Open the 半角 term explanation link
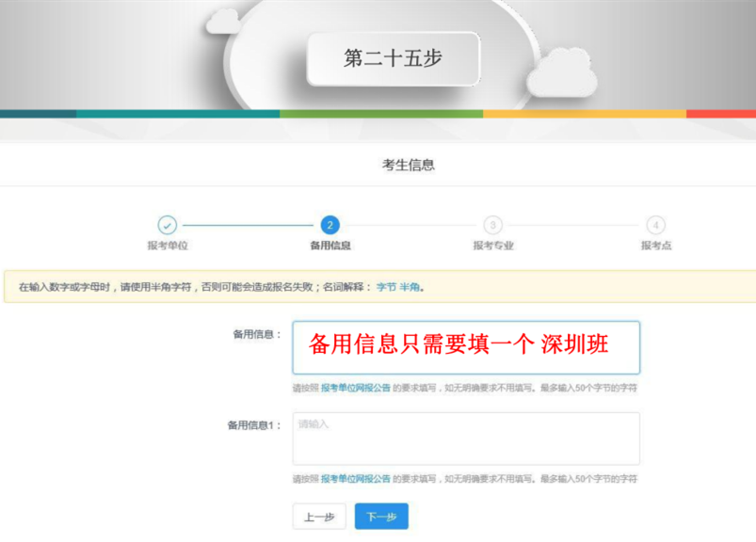The image size is (756, 542). tap(410, 287)
